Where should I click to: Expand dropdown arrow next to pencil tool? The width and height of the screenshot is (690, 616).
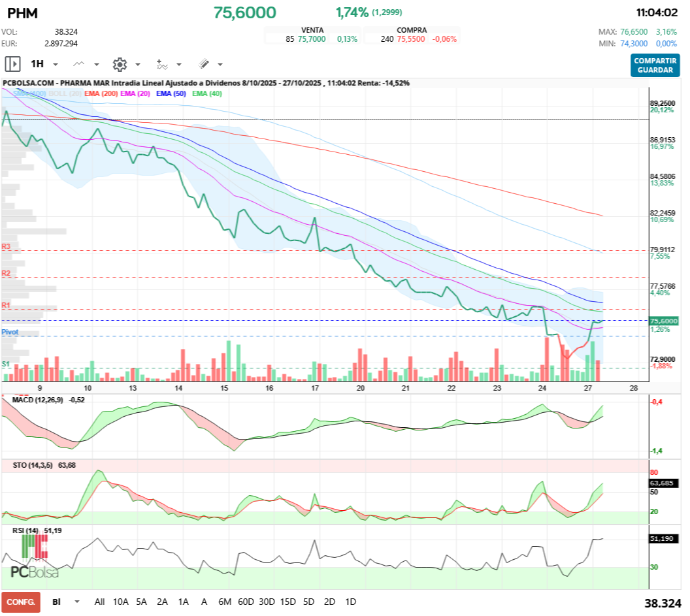click(x=220, y=65)
